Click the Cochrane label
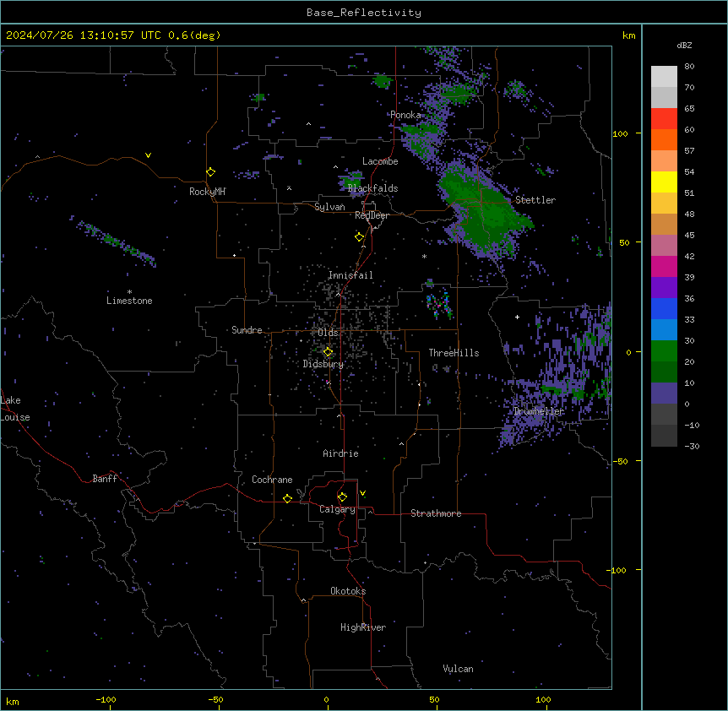This screenshot has width=728, height=711. (272, 480)
